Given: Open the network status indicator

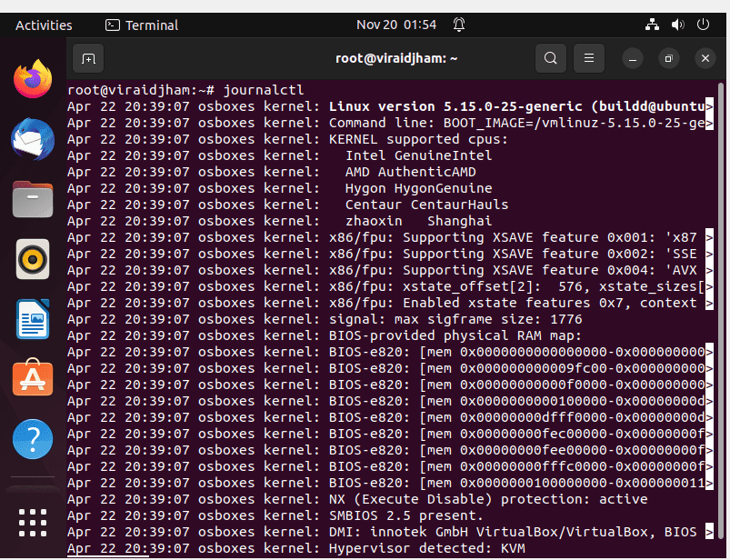Looking at the screenshot, I should [652, 25].
